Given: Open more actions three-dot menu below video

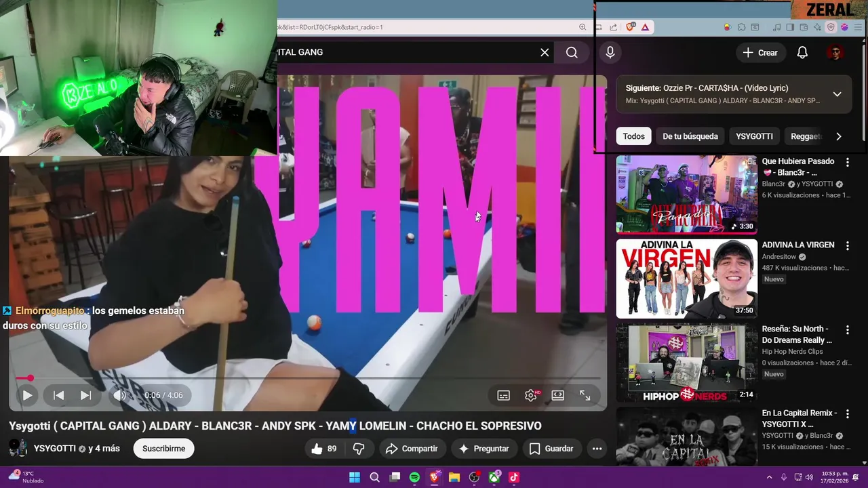Looking at the screenshot, I should pos(597,449).
